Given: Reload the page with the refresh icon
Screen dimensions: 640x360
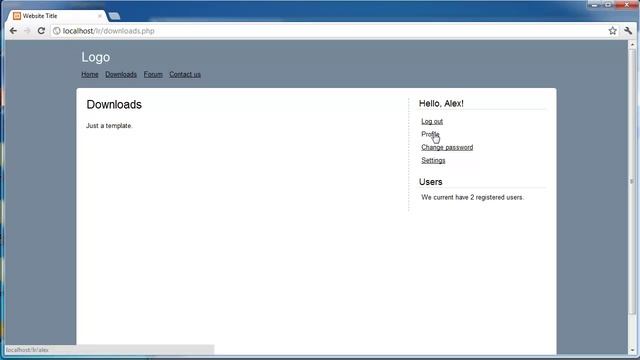Looking at the screenshot, I should click(41, 31).
